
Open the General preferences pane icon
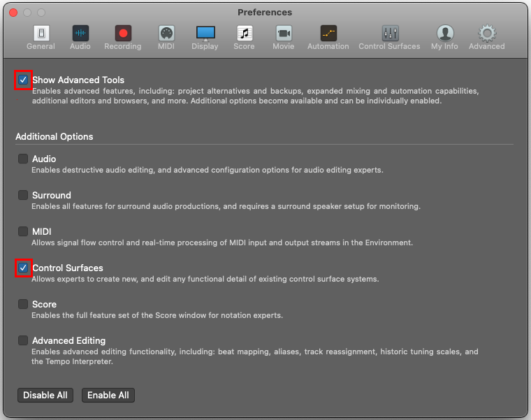tap(41, 33)
